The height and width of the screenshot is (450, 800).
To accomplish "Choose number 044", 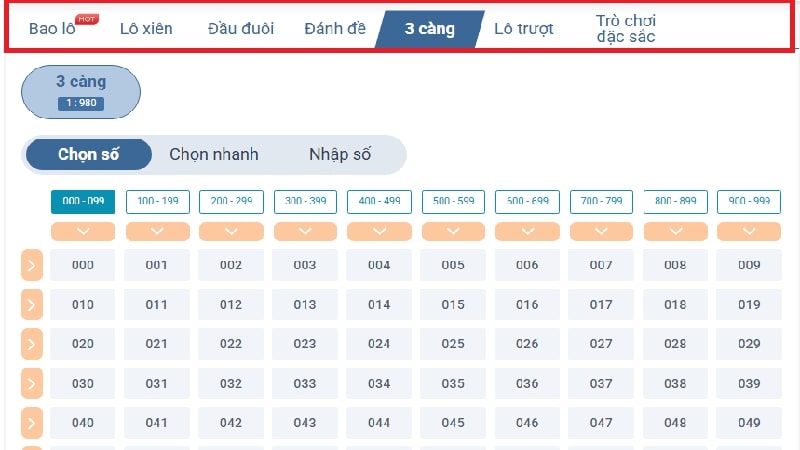I will [x=379, y=423].
